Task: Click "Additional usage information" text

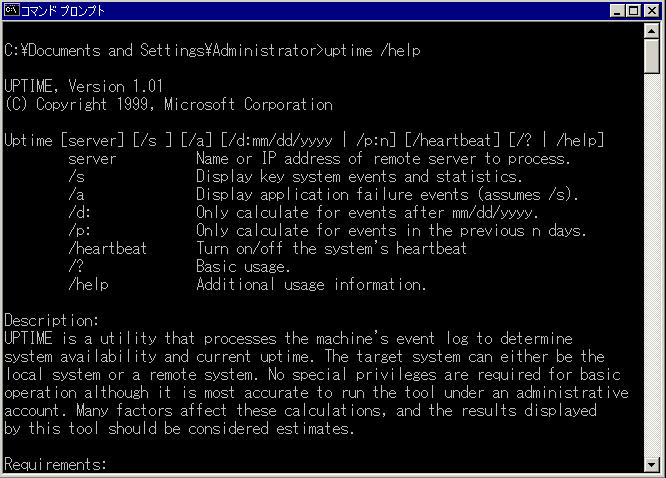Action: pyautogui.click(x=311, y=284)
